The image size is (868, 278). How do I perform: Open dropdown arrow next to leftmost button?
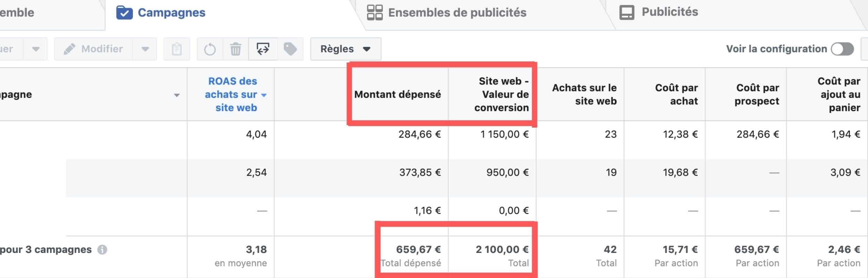pyautogui.click(x=35, y=49)
